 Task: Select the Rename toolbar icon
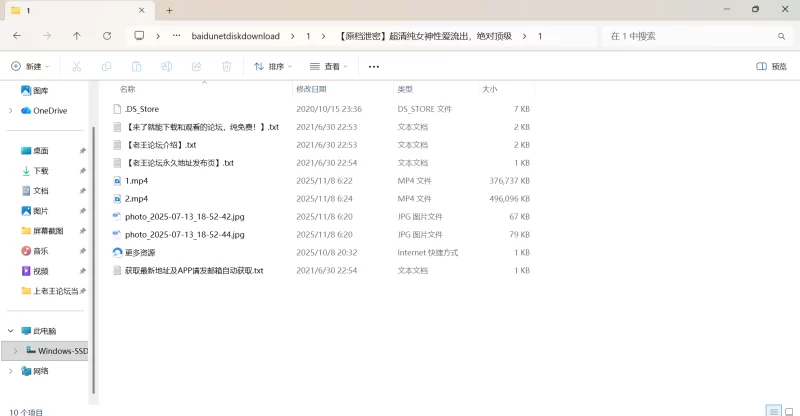point(166,67)
